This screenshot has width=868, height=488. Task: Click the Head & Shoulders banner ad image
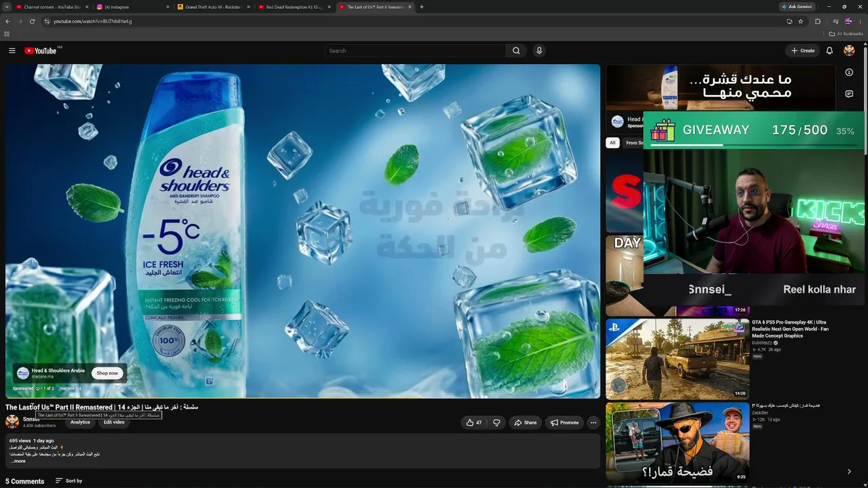[x=720, y=87]
